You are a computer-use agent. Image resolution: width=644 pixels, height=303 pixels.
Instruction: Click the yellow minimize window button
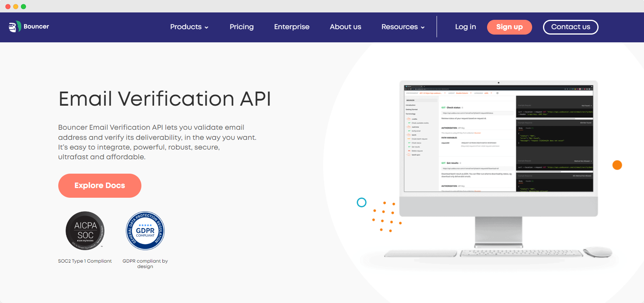tap(16, 7)
